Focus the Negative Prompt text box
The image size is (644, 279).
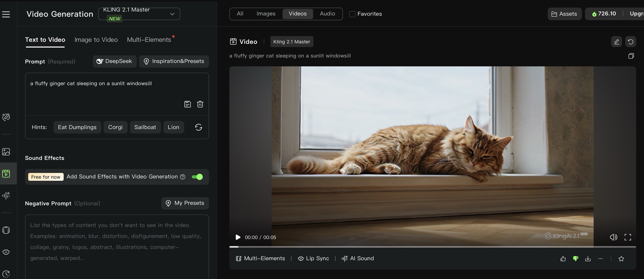coord(117,247)
